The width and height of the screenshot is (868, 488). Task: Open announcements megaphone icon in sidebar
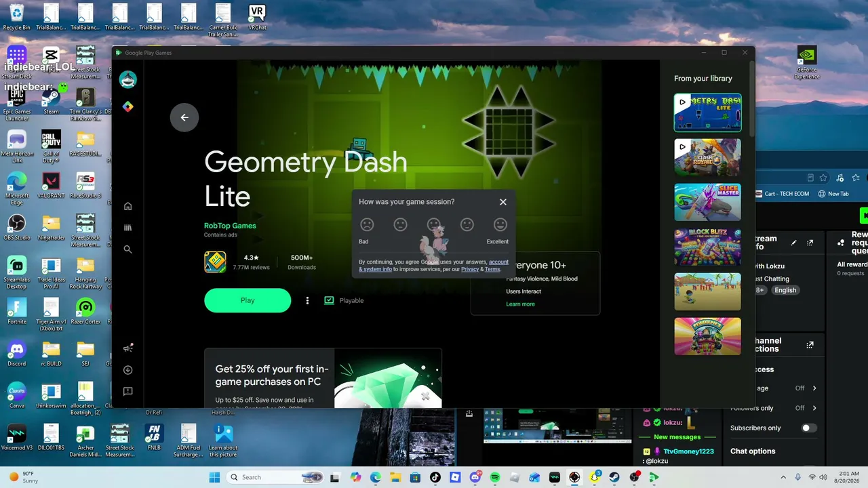pos(127,348)
